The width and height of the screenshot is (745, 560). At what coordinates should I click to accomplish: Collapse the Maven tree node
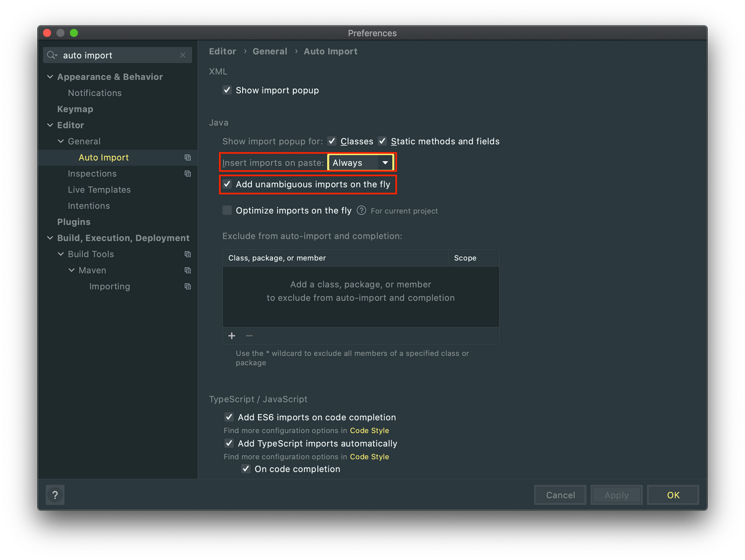72,270
